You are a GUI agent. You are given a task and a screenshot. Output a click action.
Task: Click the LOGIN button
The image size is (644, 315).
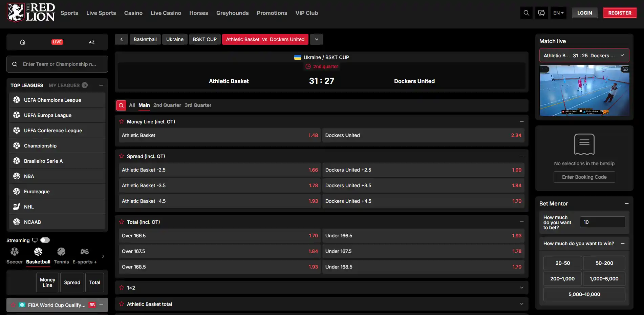coord(585,13)
